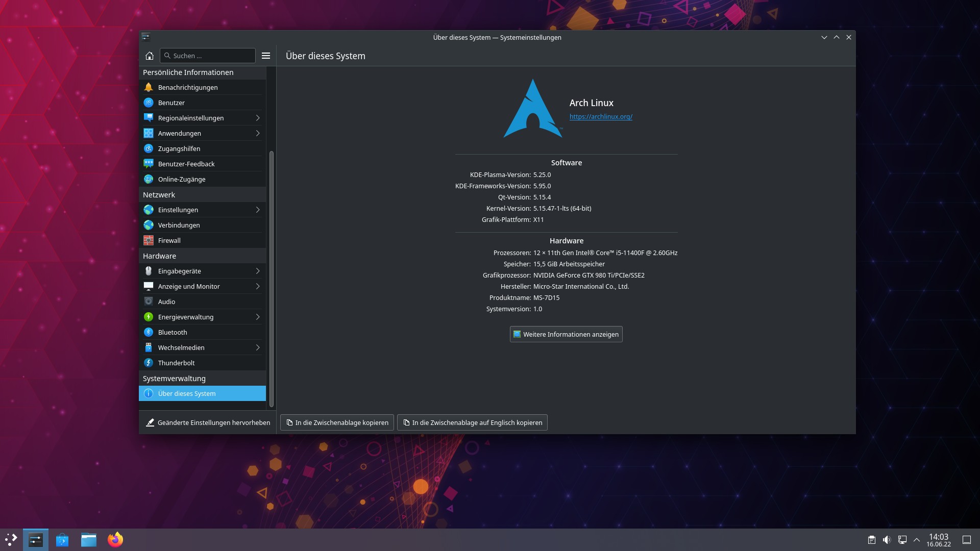This screenshot has width=980, height=551.
Task: Select Benachrichtigungen in the sidebar
Action: [188, 87]
